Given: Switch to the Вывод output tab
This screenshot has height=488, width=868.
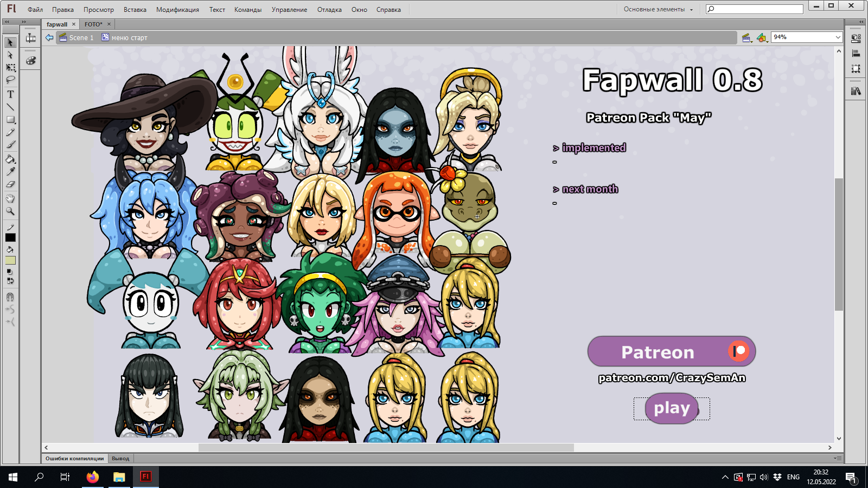Looking at the screenshot, I should point(120,459).
